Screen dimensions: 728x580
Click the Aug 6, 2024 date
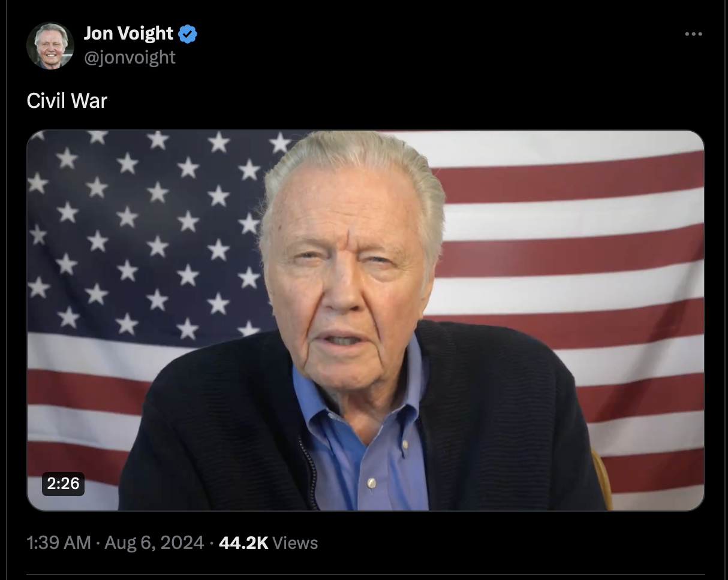(154, 543)
